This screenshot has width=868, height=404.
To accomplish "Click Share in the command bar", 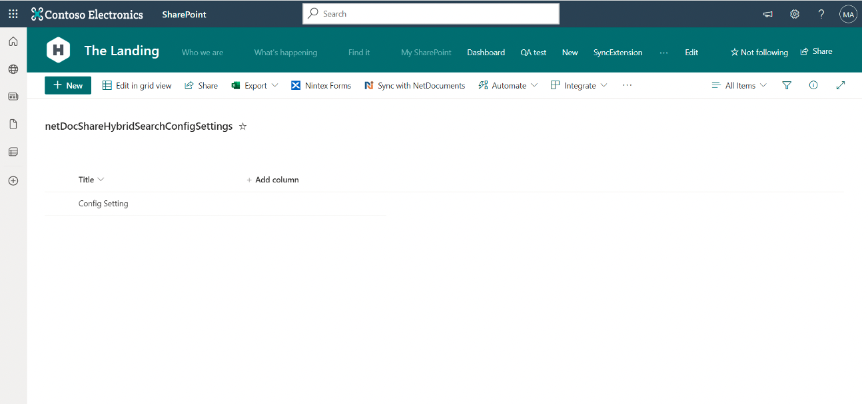I will [x=201, y=85].
